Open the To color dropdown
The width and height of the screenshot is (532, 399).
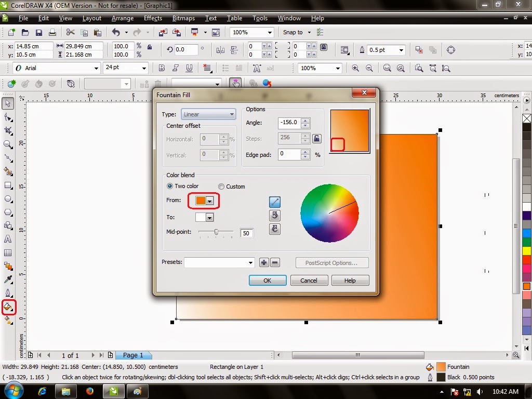pyautogui.click(x=210, y=218)
